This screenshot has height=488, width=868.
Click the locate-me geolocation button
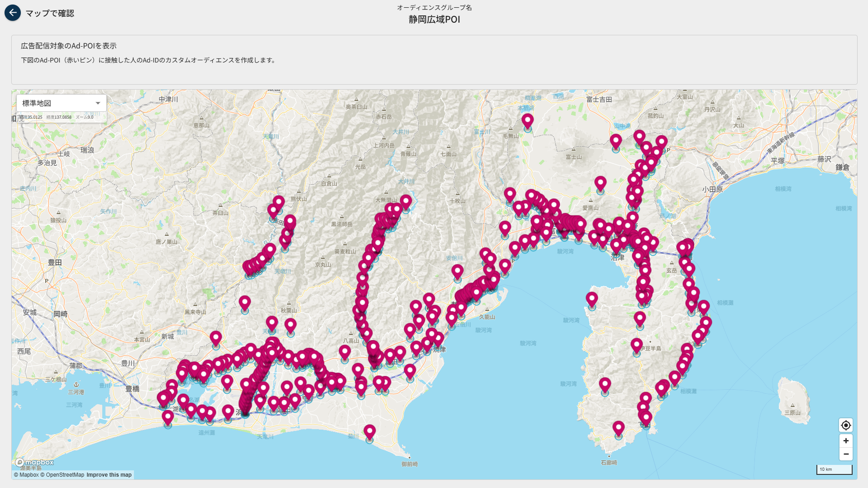[846, 425]
